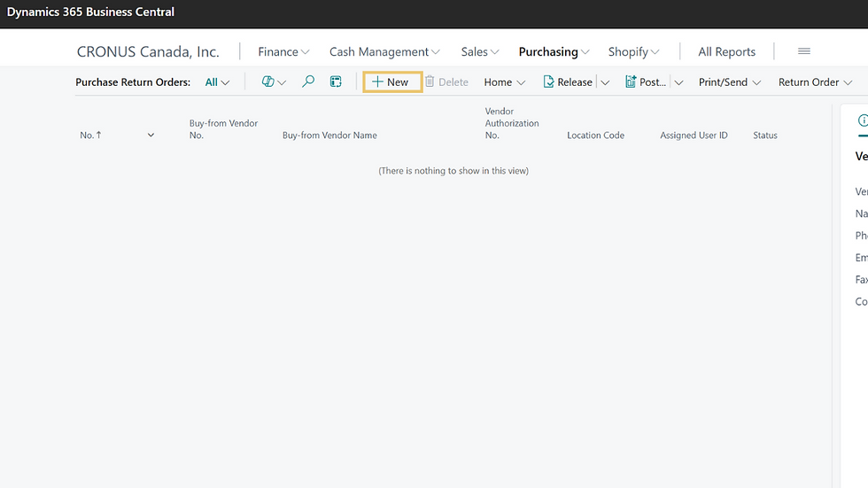Click the FactBox details info icon
The height and width of the screenshot is (488, 868).
[863, 120]
